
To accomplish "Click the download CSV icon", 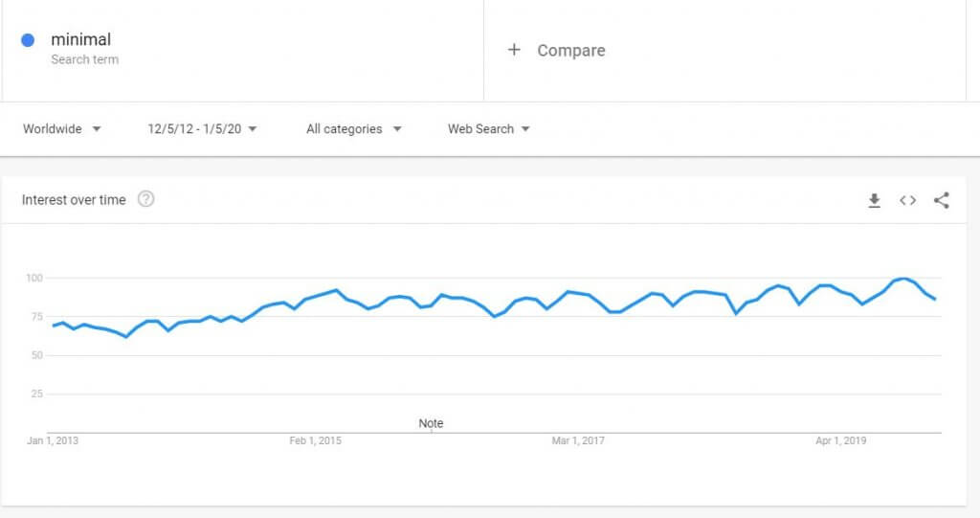I will 874,200.
